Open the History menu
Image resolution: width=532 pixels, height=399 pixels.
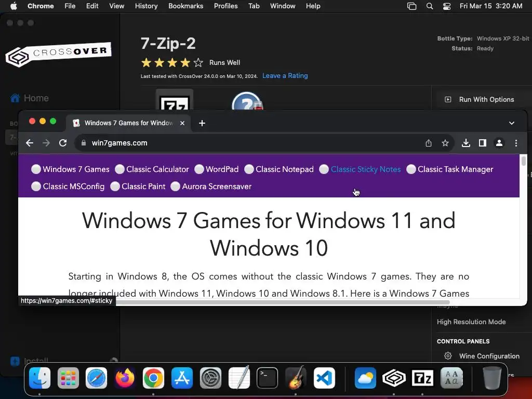146,6
